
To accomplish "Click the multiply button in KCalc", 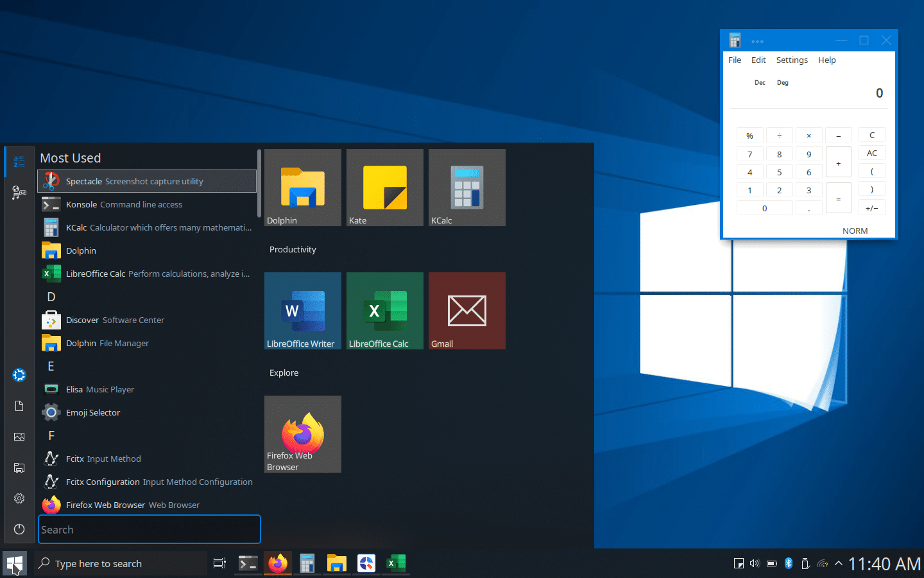I will [809, 136].
